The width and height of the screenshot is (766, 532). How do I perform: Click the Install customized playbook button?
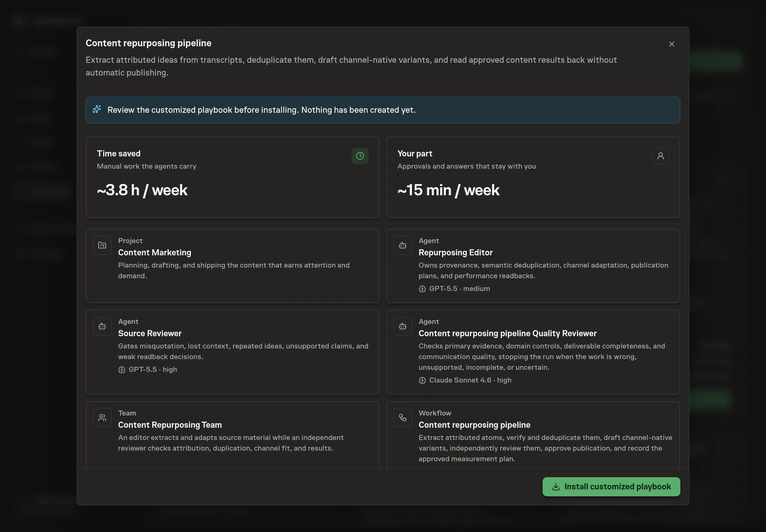tap(611, 487)
